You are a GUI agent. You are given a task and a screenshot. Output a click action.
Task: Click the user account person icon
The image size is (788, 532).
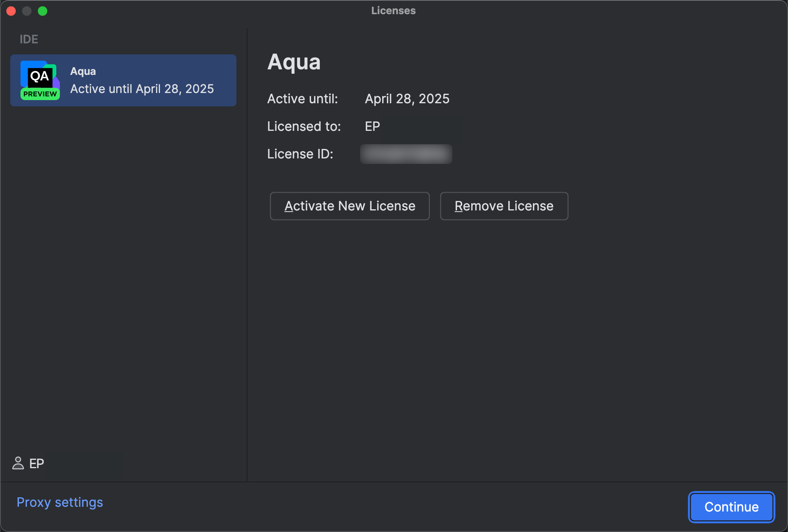pyautogui.click(x=18, y=464)
